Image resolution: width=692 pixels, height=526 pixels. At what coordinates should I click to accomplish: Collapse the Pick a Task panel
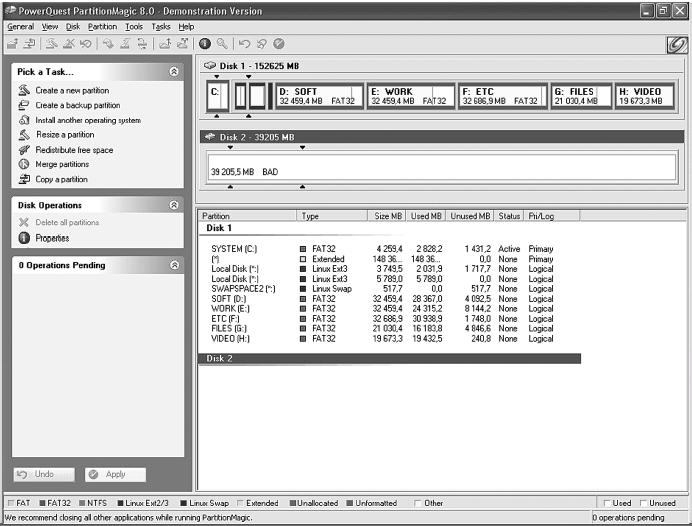pos(174,72)
